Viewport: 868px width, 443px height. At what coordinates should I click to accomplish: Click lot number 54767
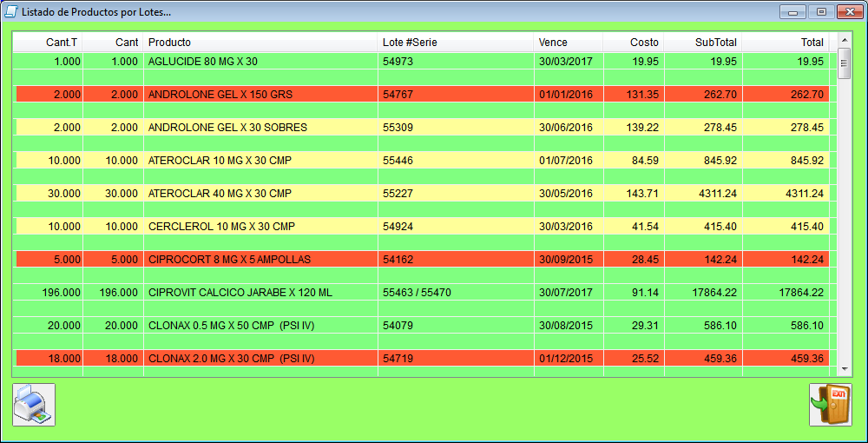(x=398, y=95)
